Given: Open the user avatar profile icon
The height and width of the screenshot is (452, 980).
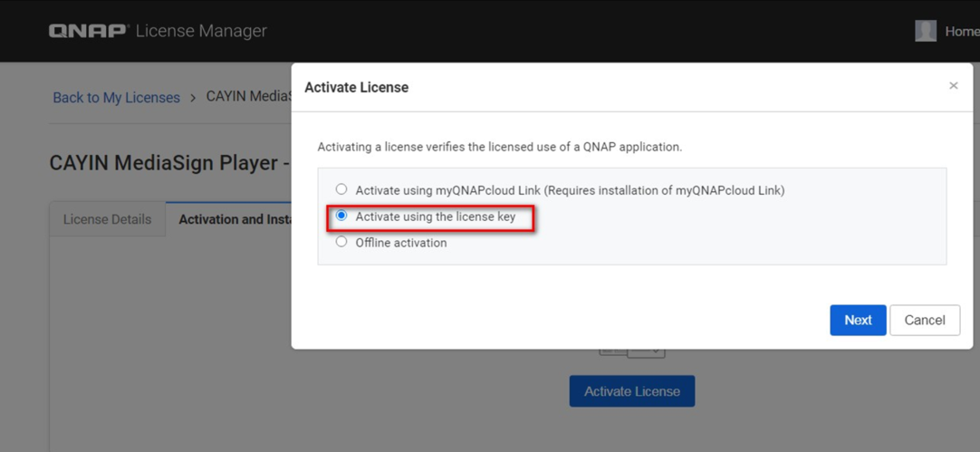Looking at the screenshot, I should pos(925,31).
